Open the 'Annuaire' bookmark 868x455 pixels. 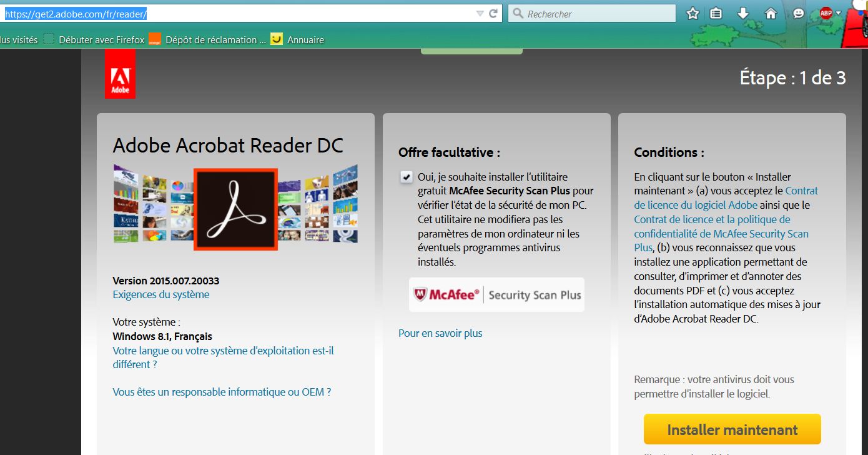298,39
